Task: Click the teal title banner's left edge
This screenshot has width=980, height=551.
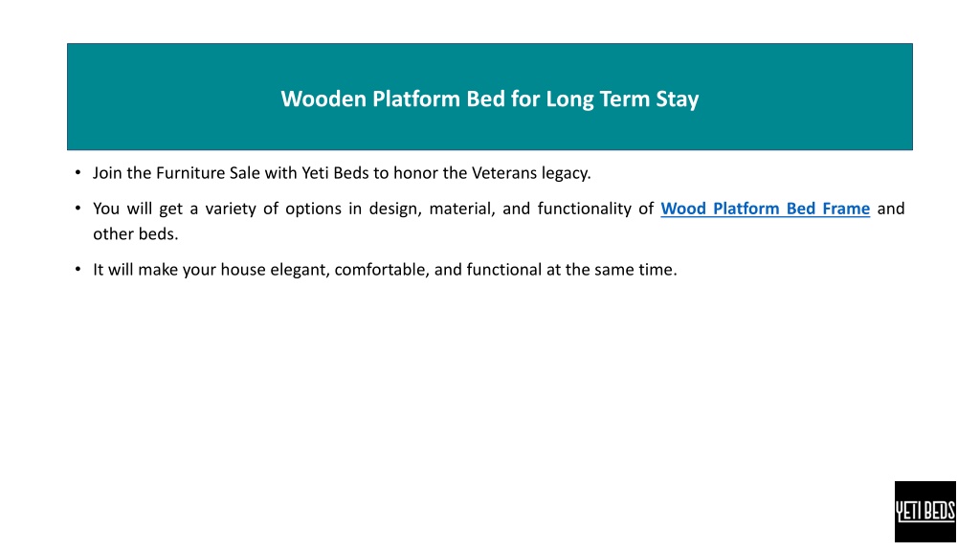Action: click(70, 97)
